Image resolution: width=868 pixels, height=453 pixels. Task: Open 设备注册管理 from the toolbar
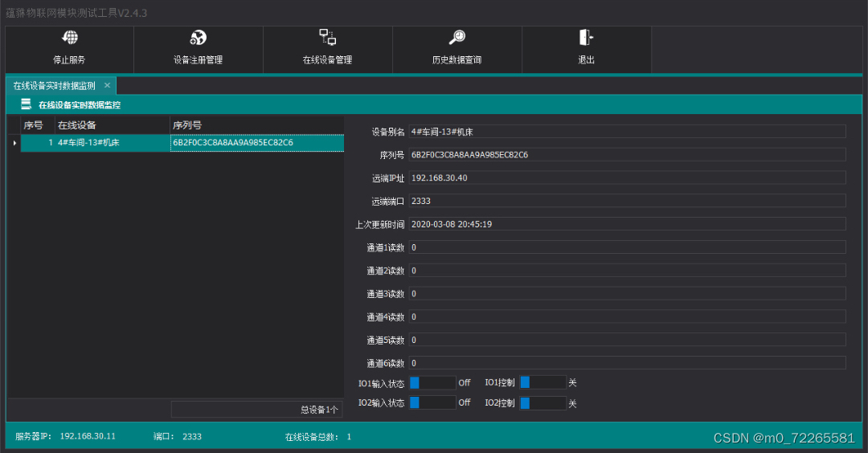[199, 49]
